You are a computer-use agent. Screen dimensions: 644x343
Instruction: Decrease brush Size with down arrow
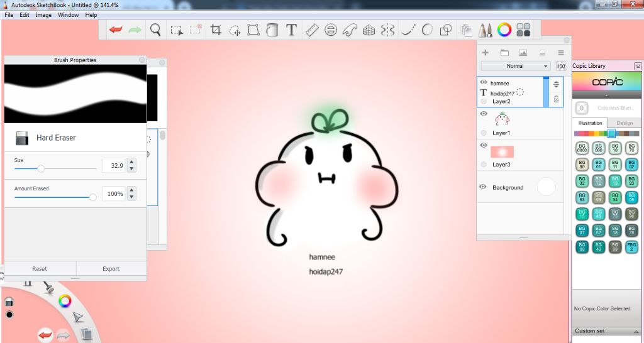click(x=131, y=168)
